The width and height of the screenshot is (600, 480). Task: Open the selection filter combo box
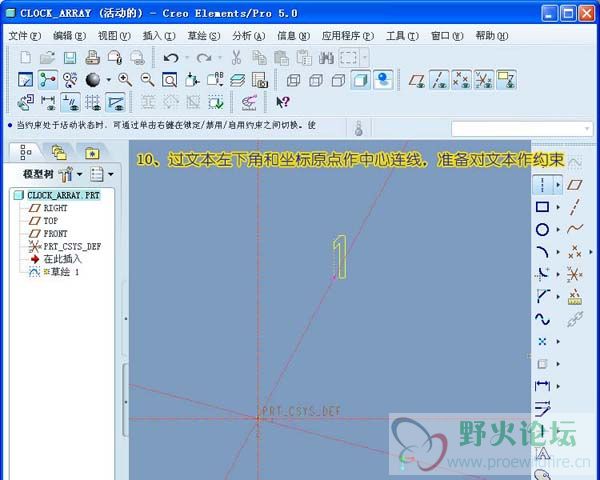522,129
